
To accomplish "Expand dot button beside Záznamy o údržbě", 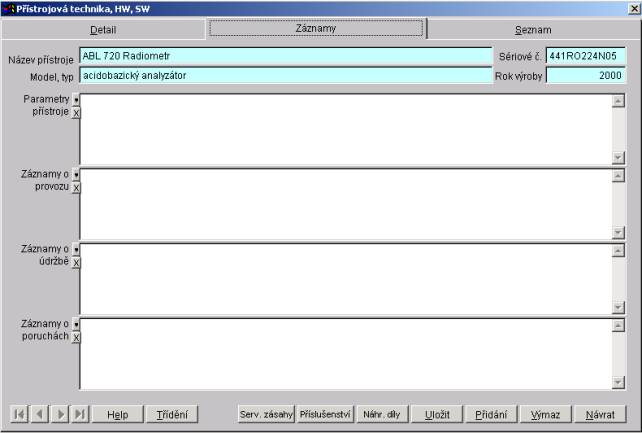I will pos(77,249).
